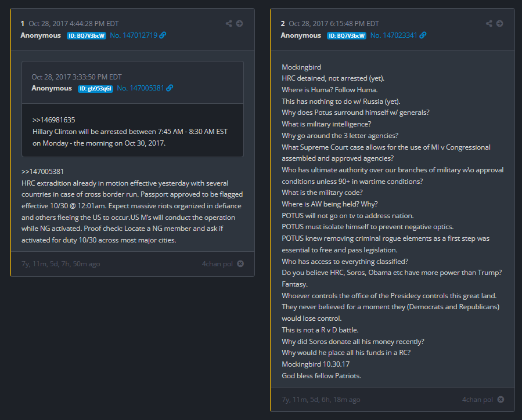Click the X icon beside post 1's 4chan pol
This screenshot has height=420, width=522.
240,264
